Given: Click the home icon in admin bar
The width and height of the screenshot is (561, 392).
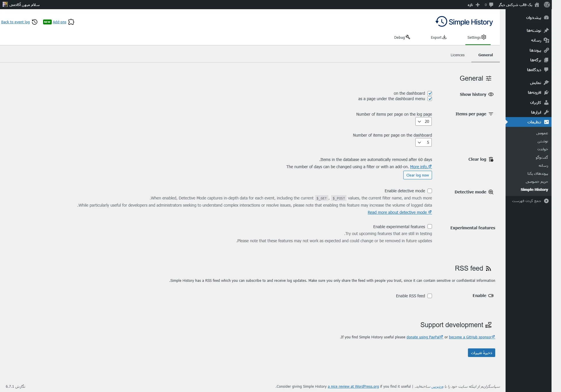Looking at the screenshot, I should coord(537,5).
